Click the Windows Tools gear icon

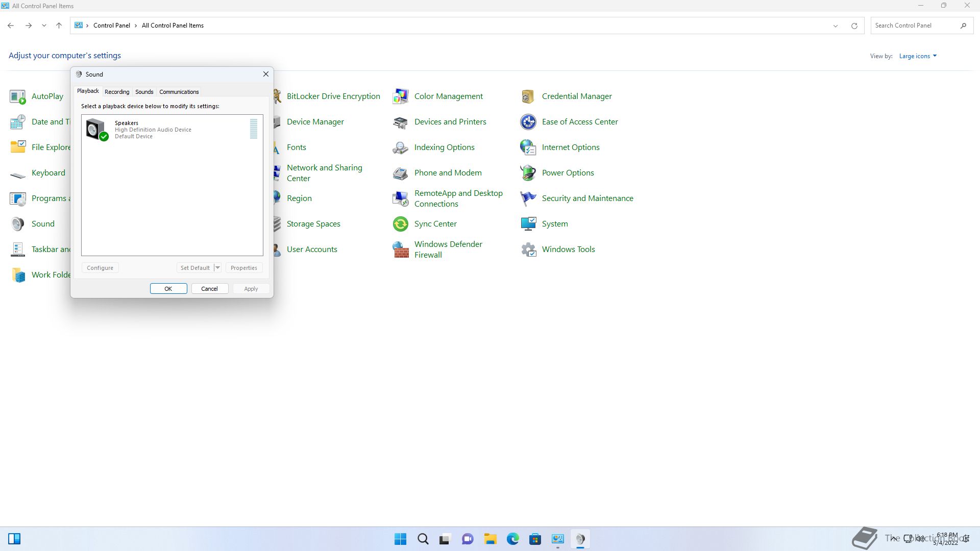528,249
